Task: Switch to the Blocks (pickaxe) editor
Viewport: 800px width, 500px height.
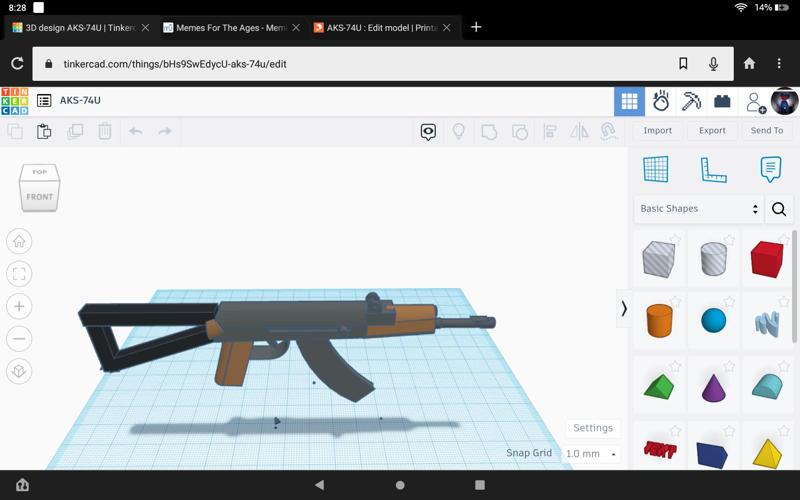Action: pyautogui.click(x=691, y=101)
